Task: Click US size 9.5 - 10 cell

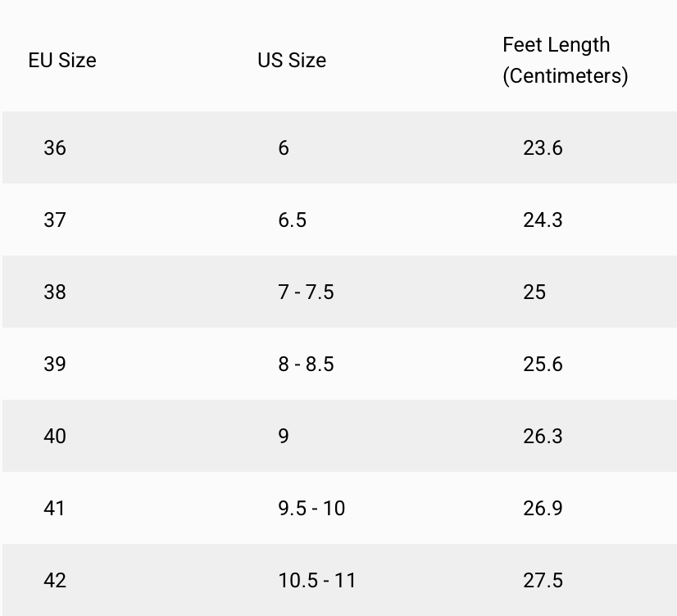Action: [x=311, y=509]
